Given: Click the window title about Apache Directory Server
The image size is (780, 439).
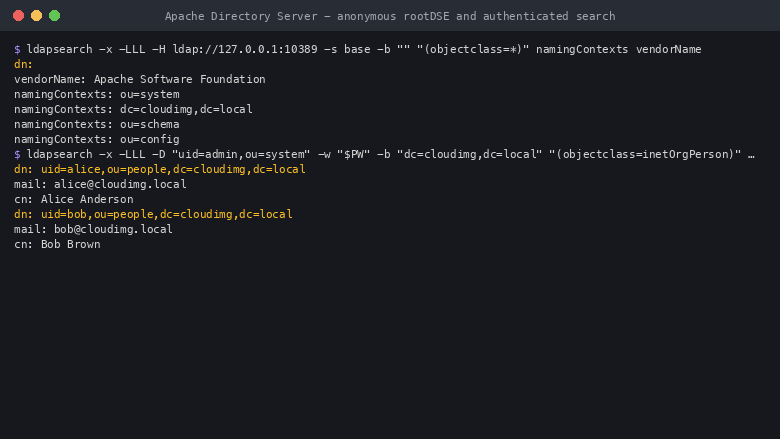Looking at the screenshot, I should coord(390,16).
